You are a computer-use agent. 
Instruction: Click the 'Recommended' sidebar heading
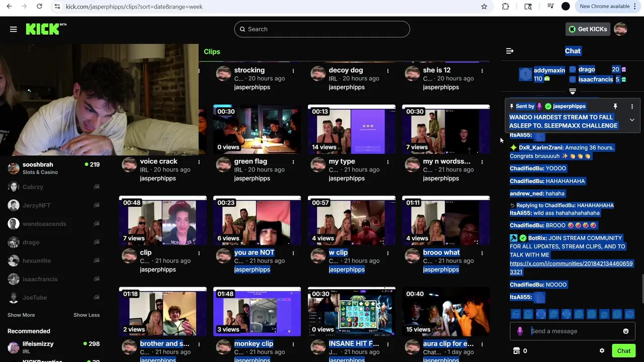29,331
